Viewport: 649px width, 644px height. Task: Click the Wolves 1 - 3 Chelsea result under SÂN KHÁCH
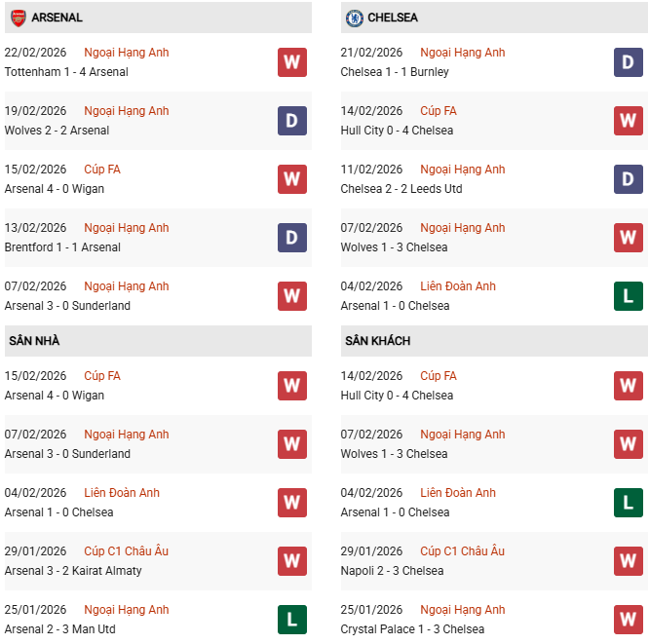(394, 454)
